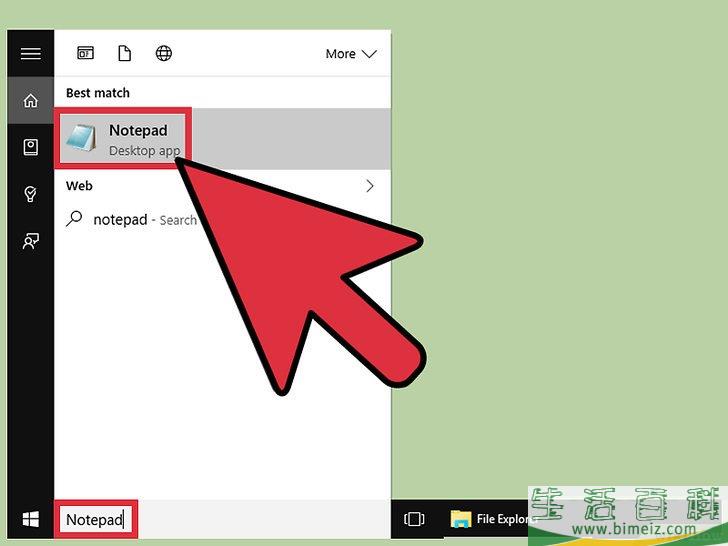This screenshot has height=546, width=728.
Task: Click the magnifier icon beside notepad suggestion
Action: pos(74,219)
